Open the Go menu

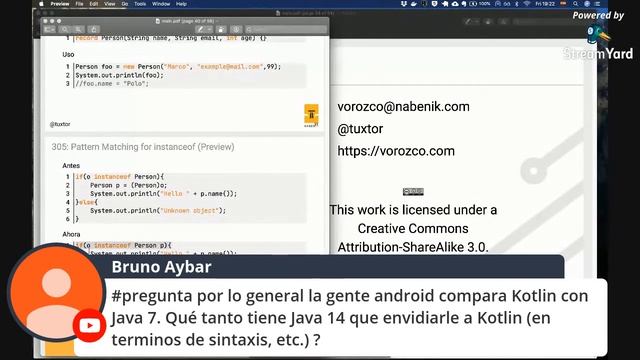[x=124, y=4]
